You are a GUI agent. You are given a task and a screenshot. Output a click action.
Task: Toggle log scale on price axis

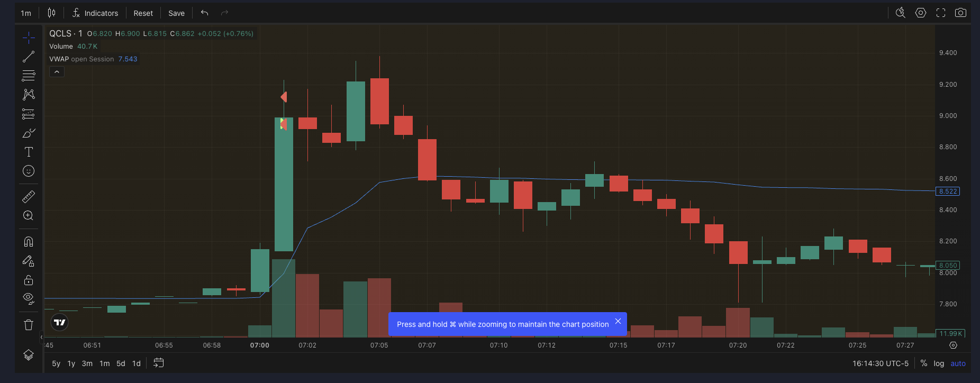(x=939, y=363)
